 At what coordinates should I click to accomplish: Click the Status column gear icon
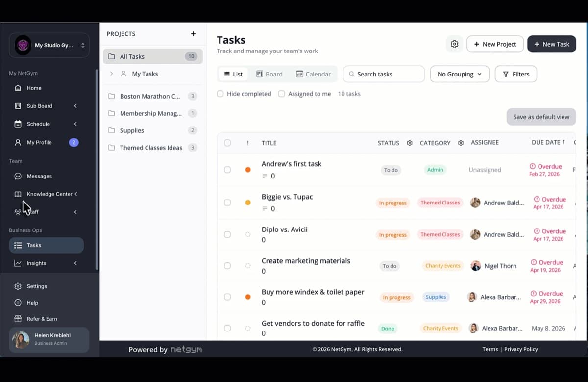pos(410,143)
